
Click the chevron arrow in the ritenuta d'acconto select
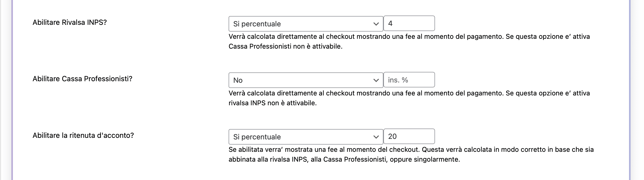click(376, 137)
